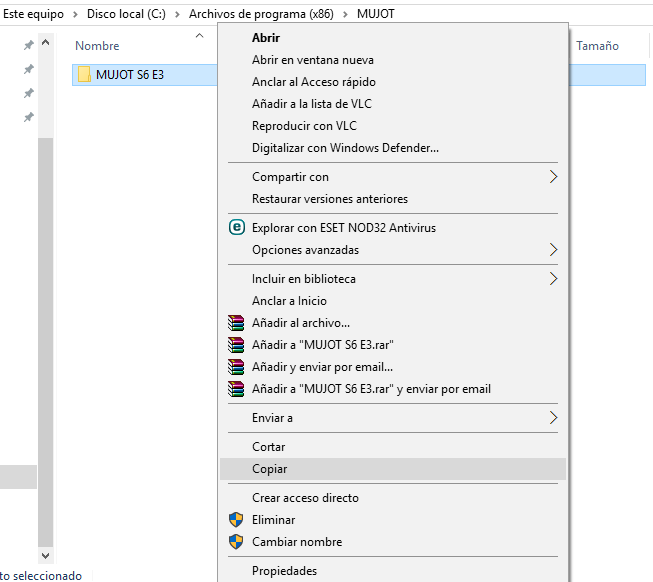Click the sidebar scrollbar down arrow
Viewport: 653px width, 582px height.
[45, 554]
